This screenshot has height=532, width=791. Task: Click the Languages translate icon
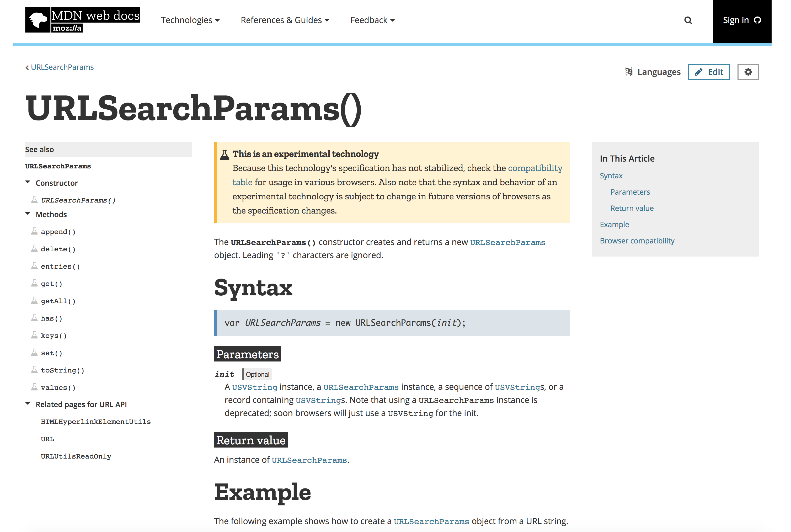point(629,72)
